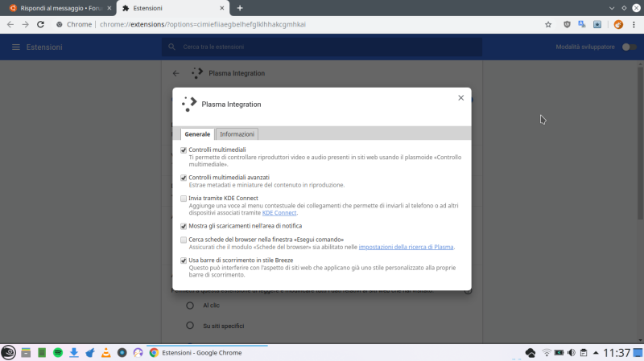The height and width of the screenshot is (361, 644).
Task: Go back from Plasma Integration details
Action: coord(175,73)
